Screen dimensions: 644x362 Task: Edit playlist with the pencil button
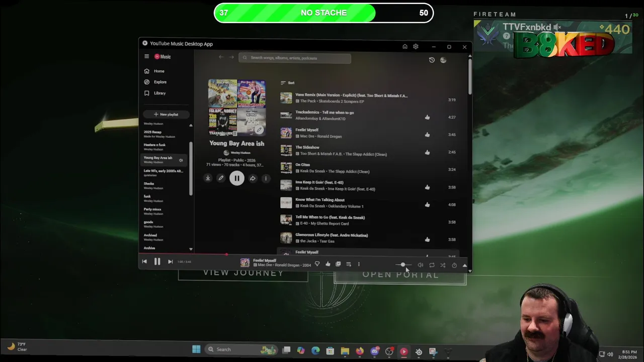220,178
